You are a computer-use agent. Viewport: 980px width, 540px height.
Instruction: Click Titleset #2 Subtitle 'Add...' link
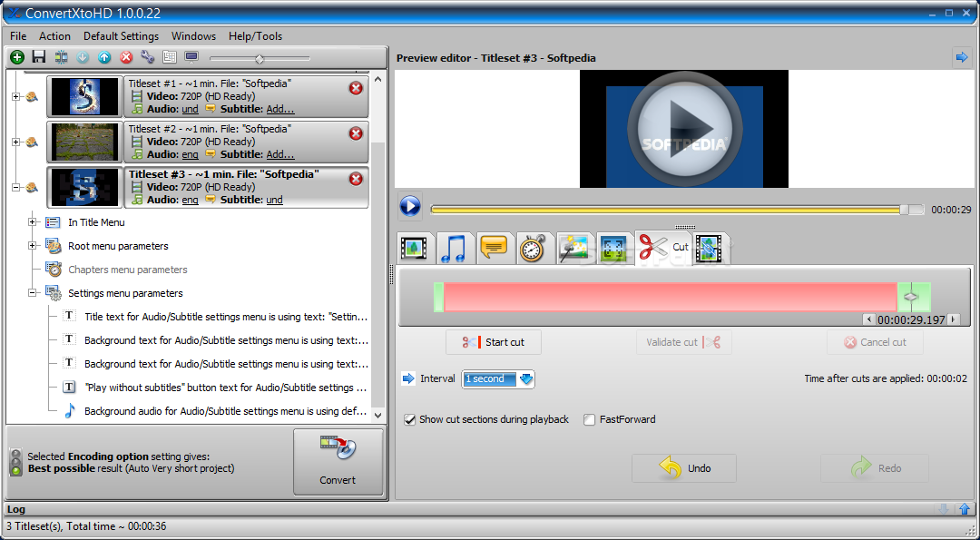(x=280, y=154)
